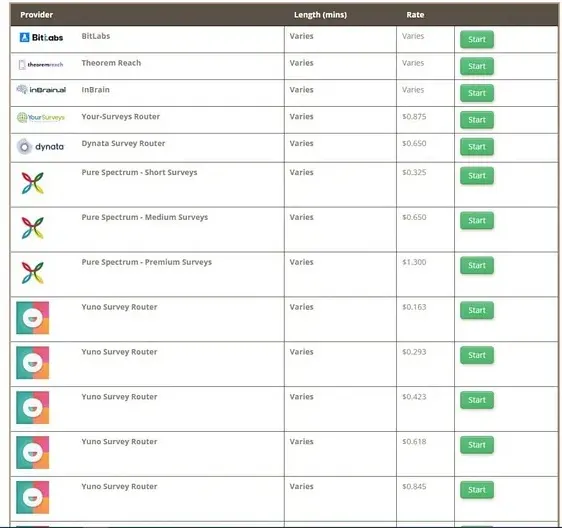The width and height of the screenshot is (562, 528).
Task: Click the Varies length for InBrain
Action: 301,90
